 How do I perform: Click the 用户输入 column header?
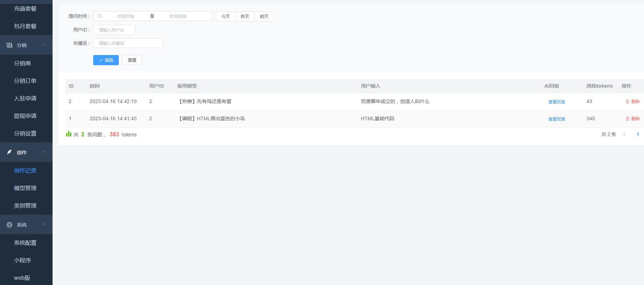[x=371, y=86]
